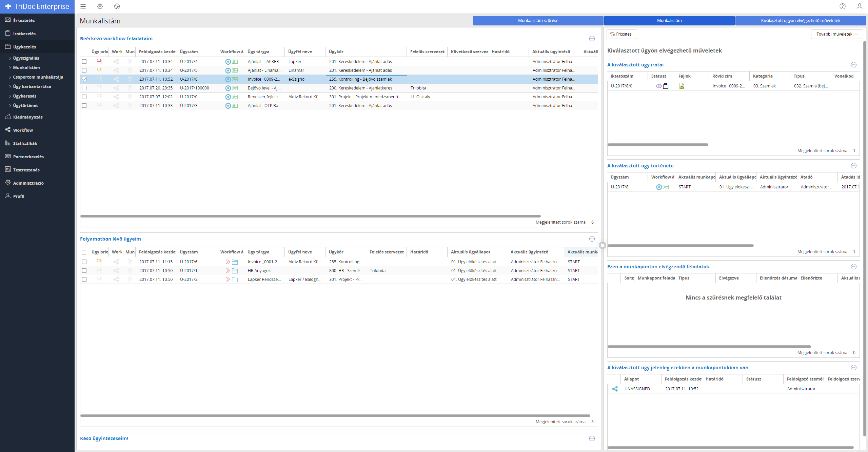Open the help question mark icon

(x=842, y=6)
